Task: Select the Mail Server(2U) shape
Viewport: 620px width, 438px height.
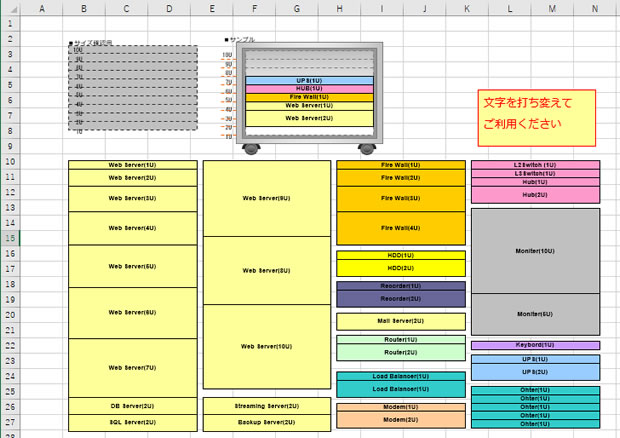Action: pyautogui.click(x=400, y=321)
